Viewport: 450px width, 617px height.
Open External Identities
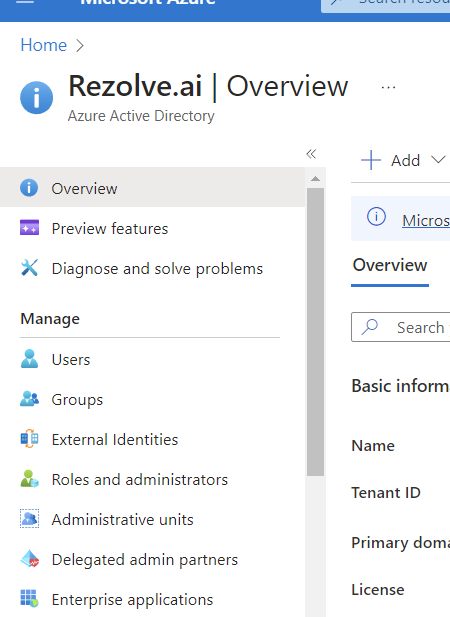152,439
